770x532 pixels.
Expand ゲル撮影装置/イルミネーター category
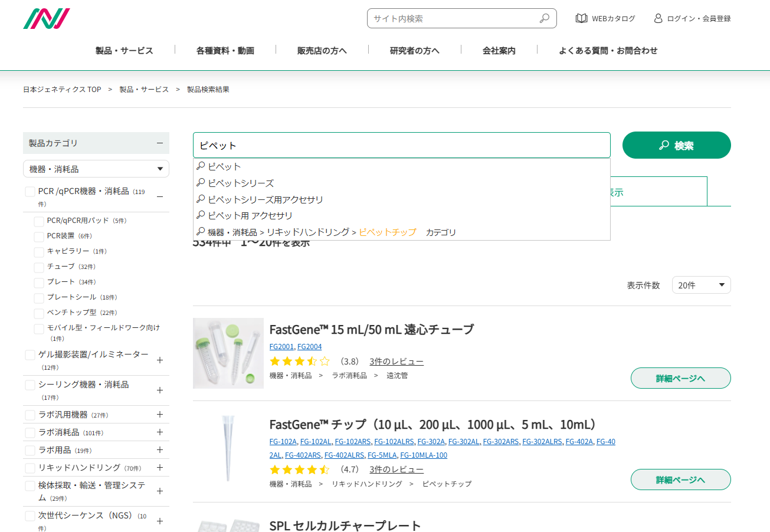coord(159,360)
